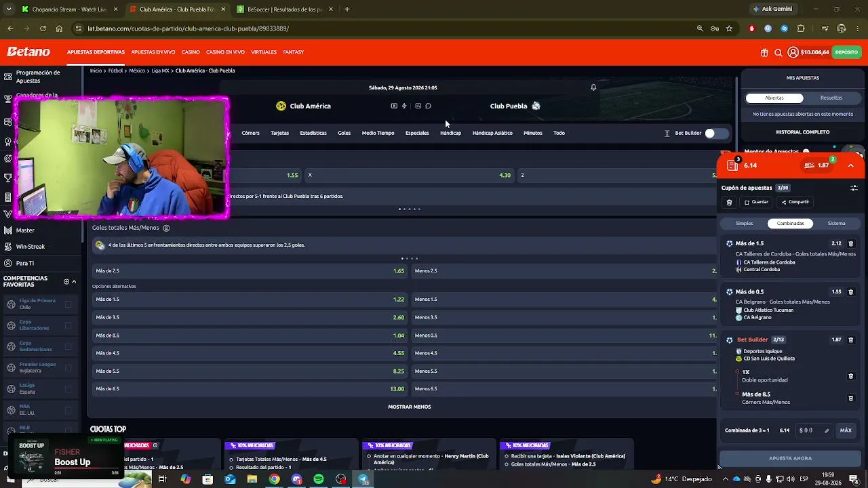Open the live stream icon between the teams
Image resolution: width=868 pixels, height=488 pixels.
(x=394, y=106)
